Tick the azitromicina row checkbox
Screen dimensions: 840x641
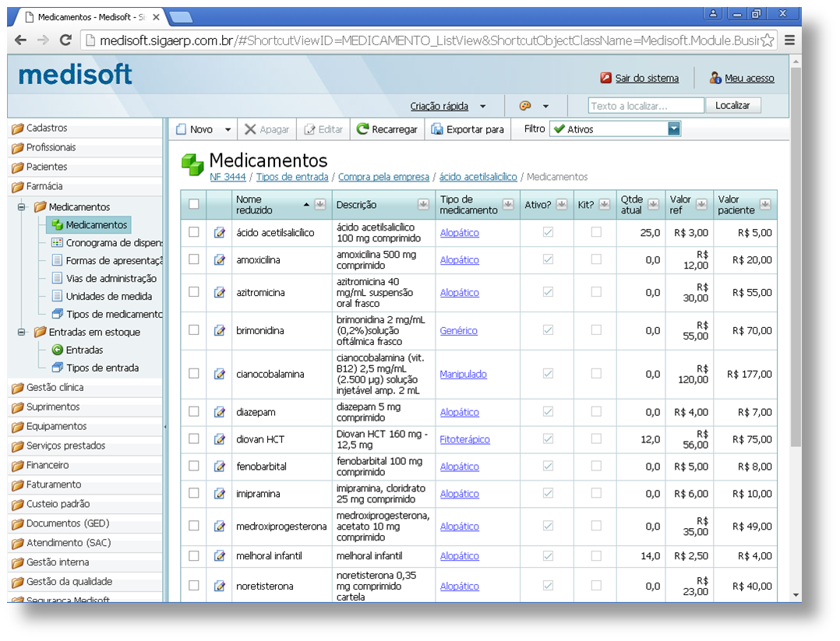[x=194, y=292]
